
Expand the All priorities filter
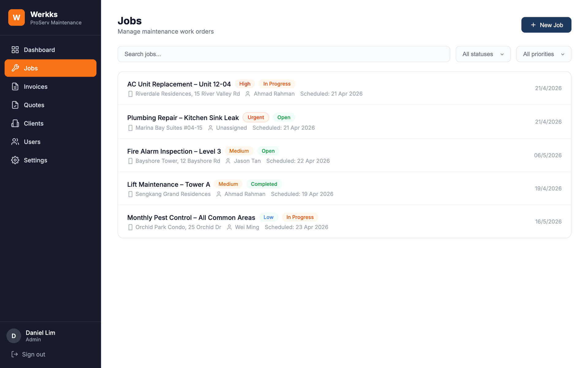pos(543,54)
